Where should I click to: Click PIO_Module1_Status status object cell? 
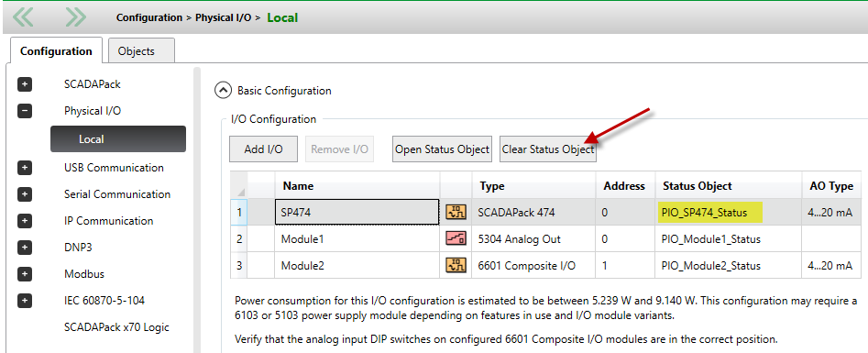click(729, 238)
